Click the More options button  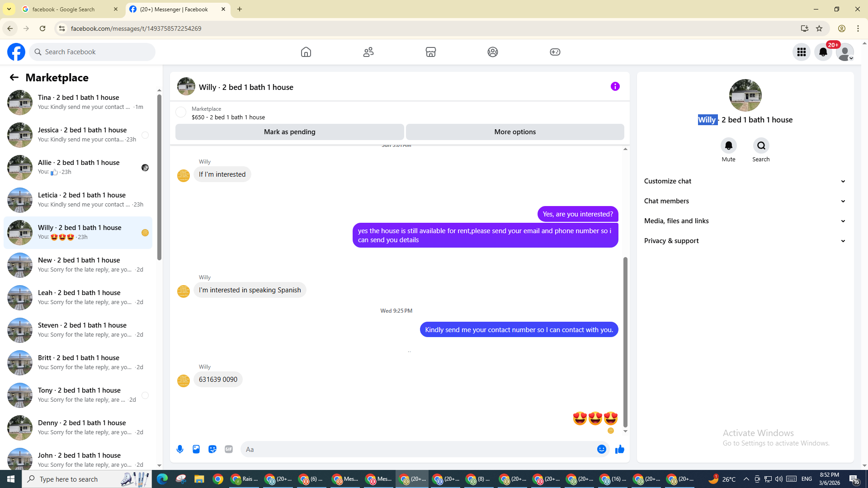pos(515,132)
